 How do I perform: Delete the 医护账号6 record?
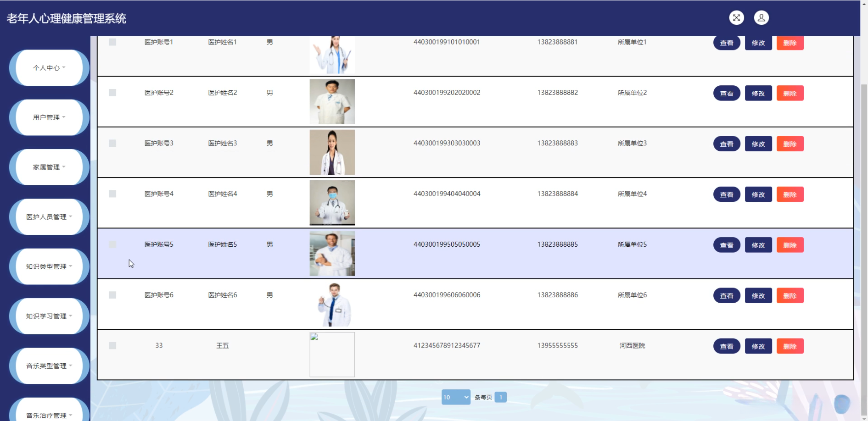(790, 296)
